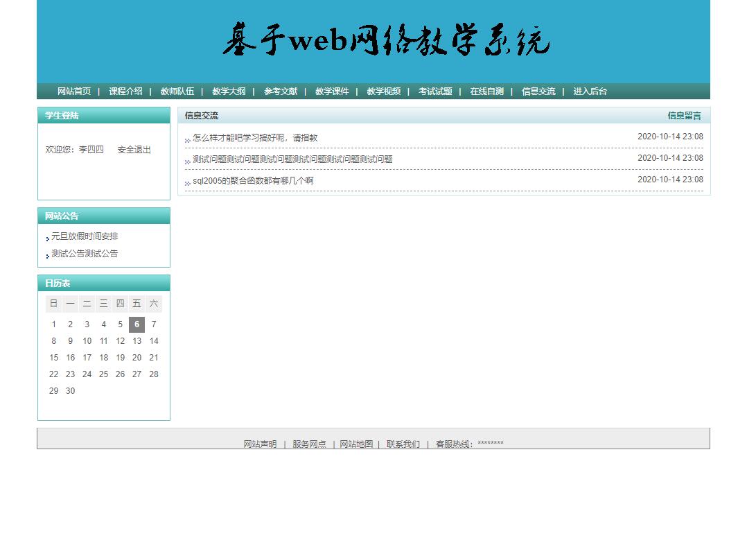
Task: Select 教学视频 in the navigation bar
Action: 383,91
